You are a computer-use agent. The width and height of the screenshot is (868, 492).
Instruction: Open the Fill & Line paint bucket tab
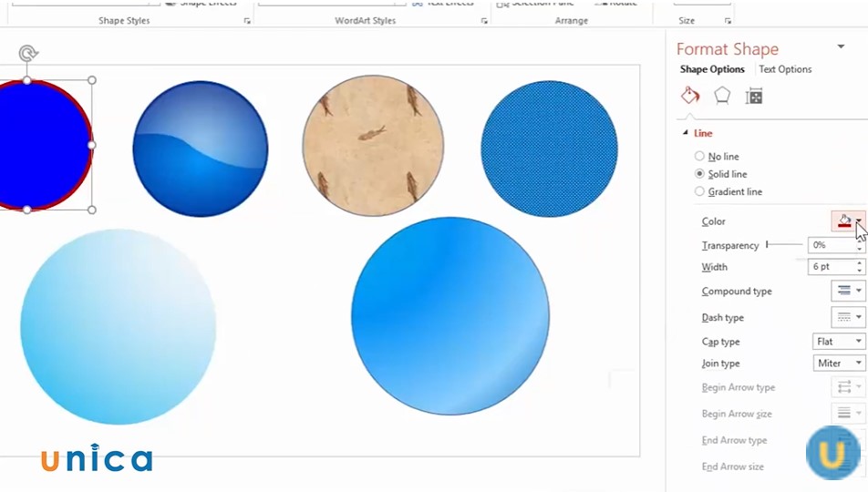(690, 96)
